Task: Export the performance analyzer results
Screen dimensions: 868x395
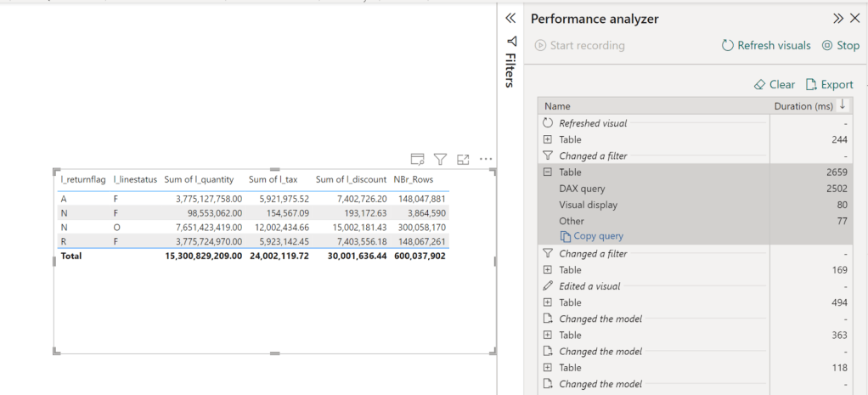Action: (829, 84)
